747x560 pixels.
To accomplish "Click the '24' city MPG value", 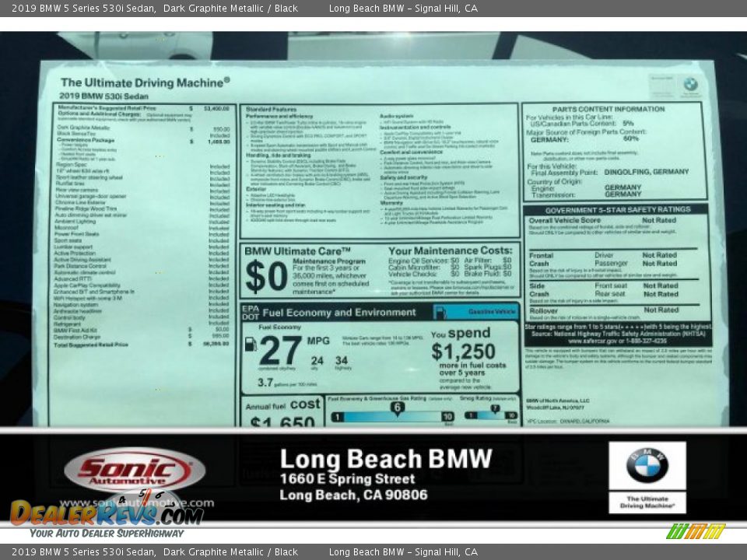I will pos(317,361).
